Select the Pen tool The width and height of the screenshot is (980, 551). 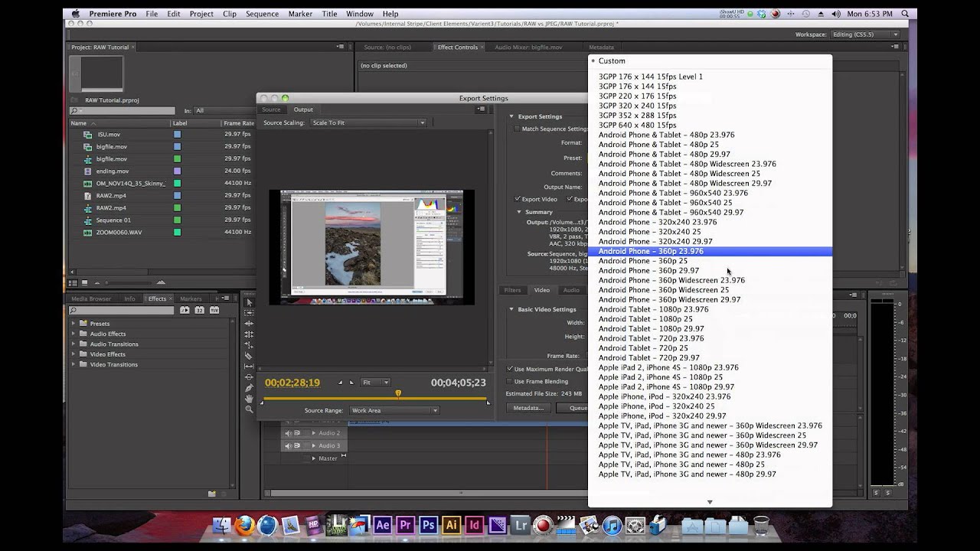click(x=249, y=388)
